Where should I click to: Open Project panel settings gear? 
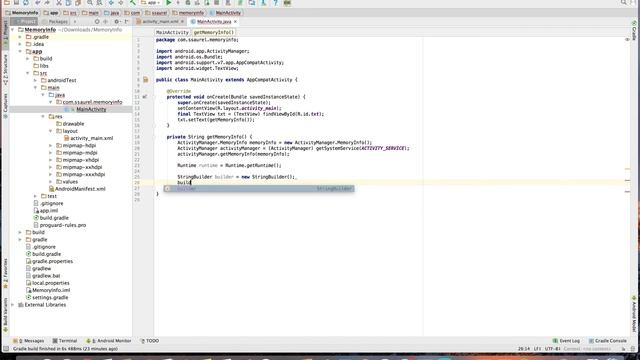coord(116,22)
